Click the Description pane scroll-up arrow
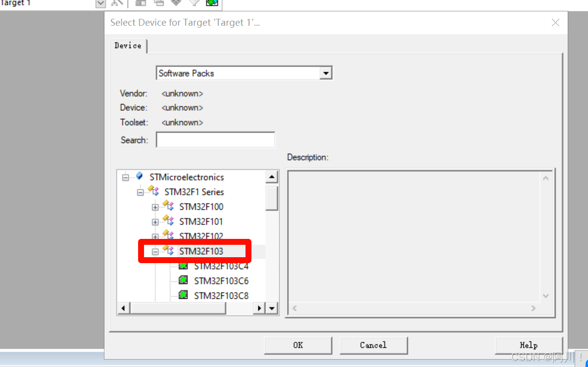Image resolution: width=588 pixels, height=367 pixels. 545,178
